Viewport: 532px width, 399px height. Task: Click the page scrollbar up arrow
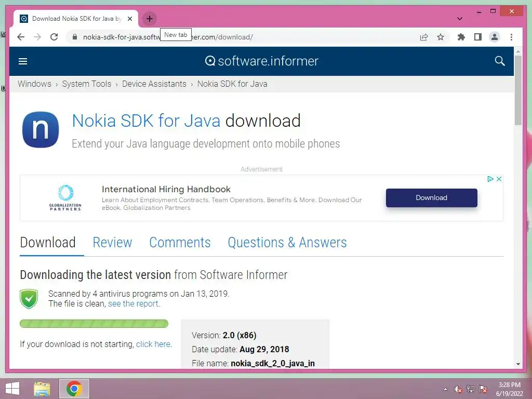tap(518, 51)
